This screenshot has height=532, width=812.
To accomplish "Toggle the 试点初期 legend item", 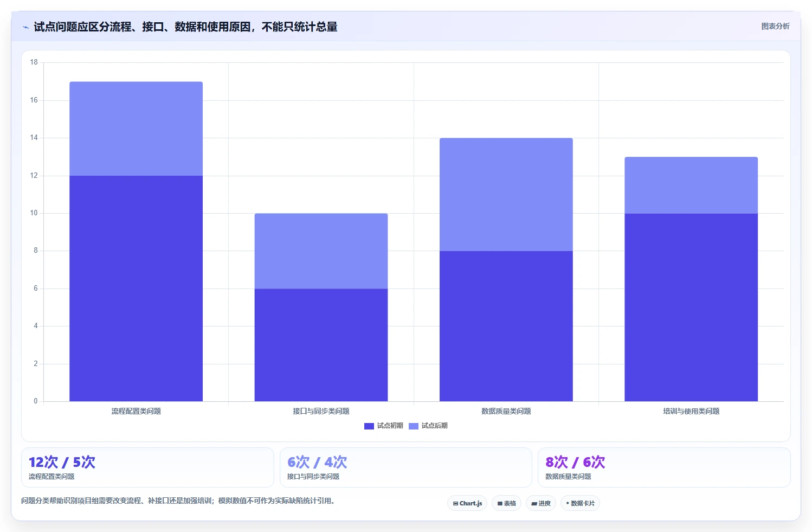I will (384, 426).
